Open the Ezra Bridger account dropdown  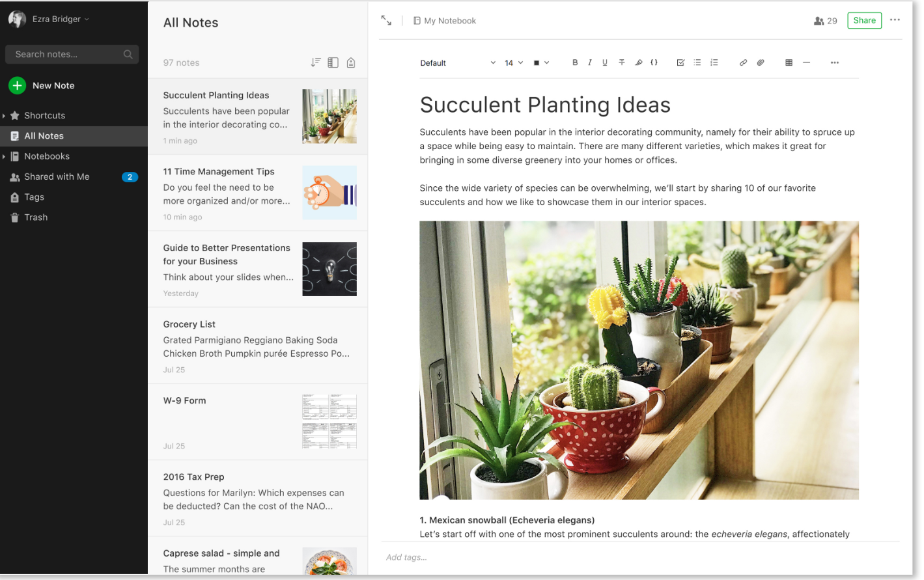(61, 20)
